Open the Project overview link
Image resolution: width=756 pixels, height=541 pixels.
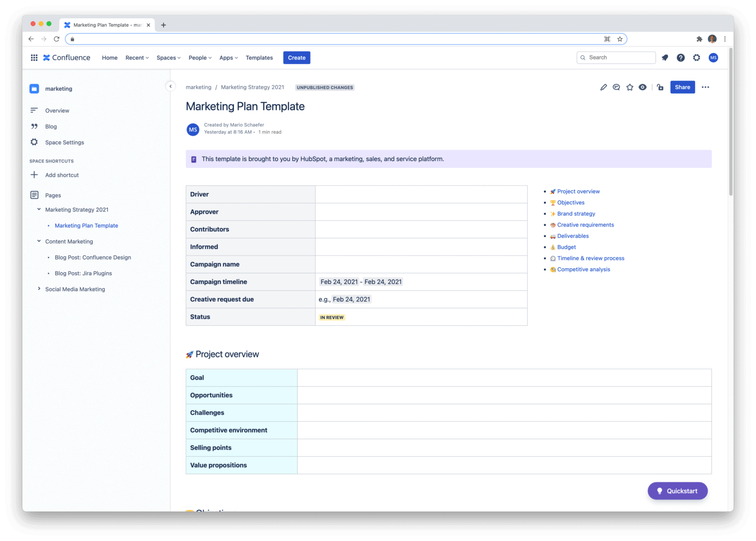point(578,191)
